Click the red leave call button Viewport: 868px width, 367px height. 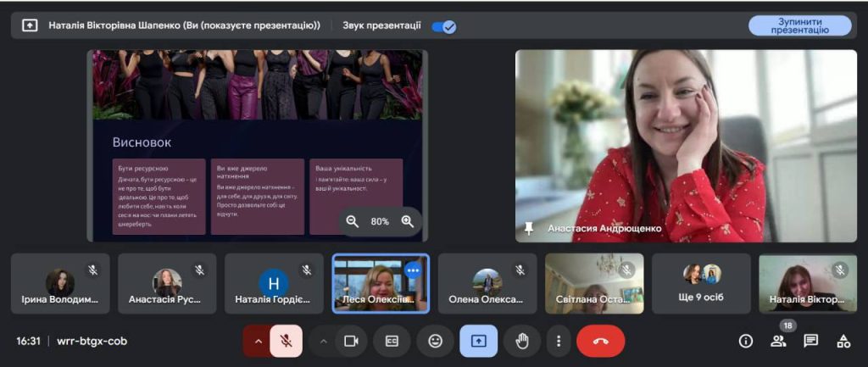600,341
